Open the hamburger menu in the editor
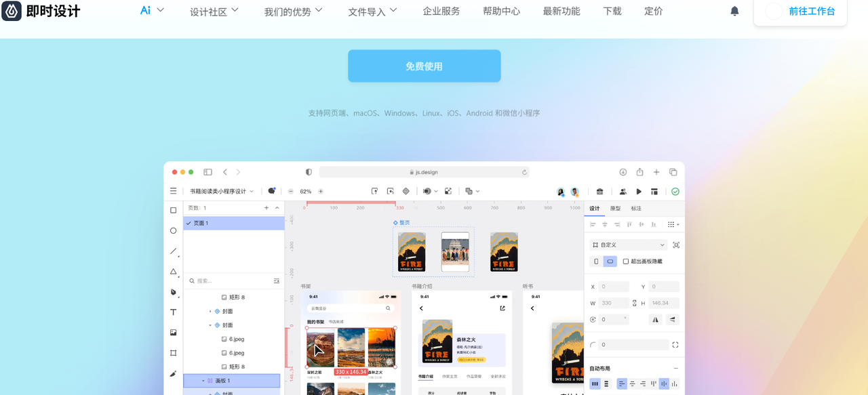Image resolution: width=868 pixels, height=395 pixels. [x=173, y=191]
